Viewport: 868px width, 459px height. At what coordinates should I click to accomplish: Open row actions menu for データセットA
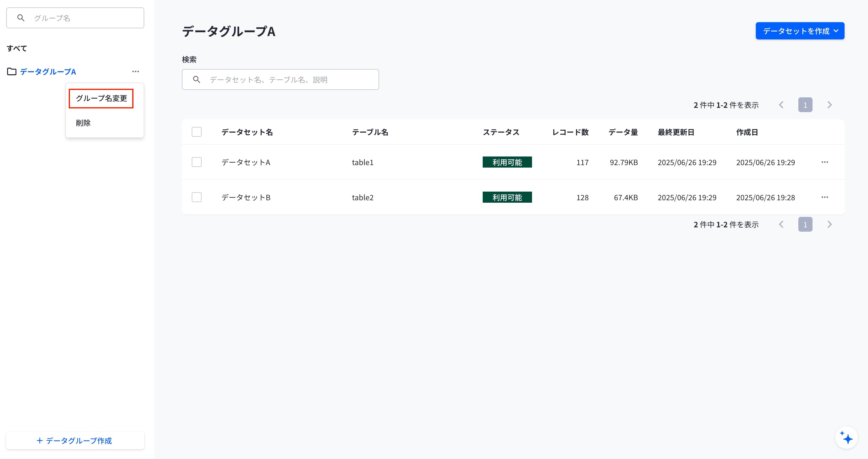825,162
